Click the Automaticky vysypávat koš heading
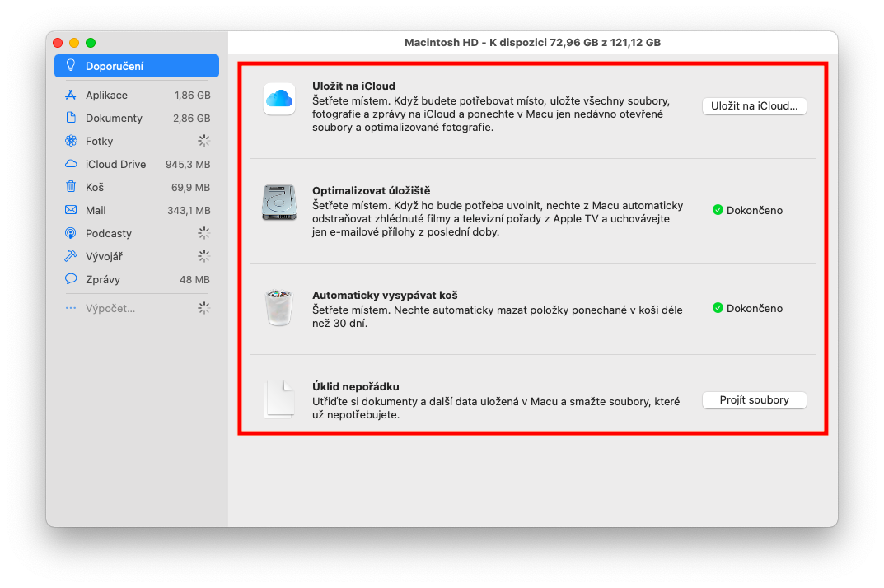The width and height of the screenshot is (884, 588). (x=385, y=296)
